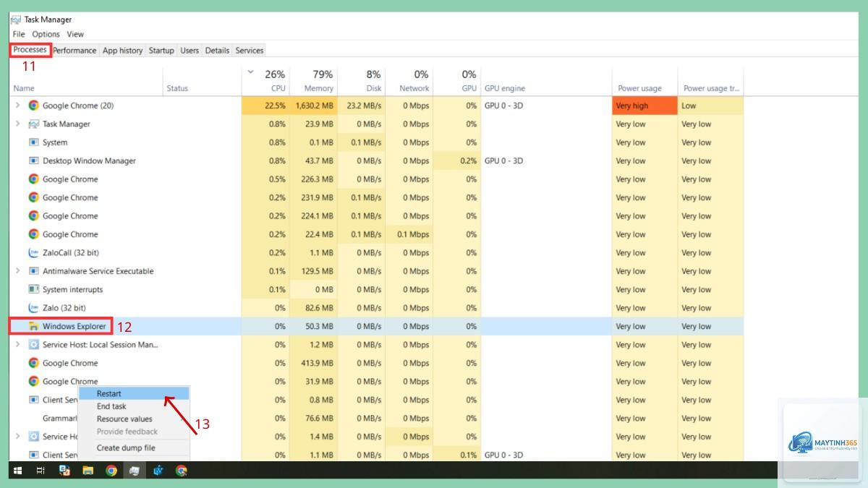Expand Service Host: Local Session Manager group
The image size is (868, 488).
(17, 345)
